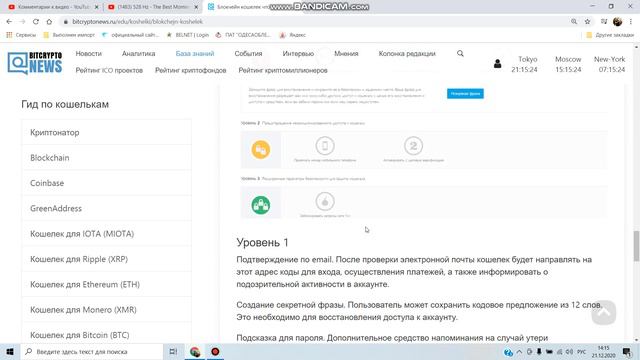640x360 pixels.
Task: Open the Яндекс bookmark
Action: [293, 35]
